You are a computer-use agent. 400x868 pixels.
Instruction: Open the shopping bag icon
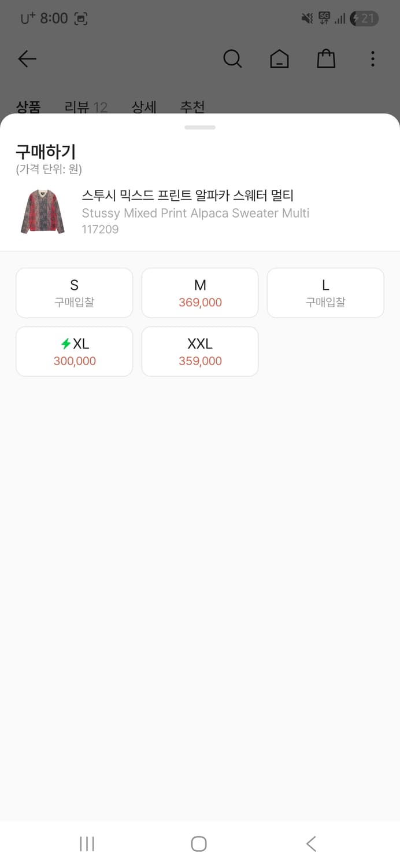click(x=325, y=58)
